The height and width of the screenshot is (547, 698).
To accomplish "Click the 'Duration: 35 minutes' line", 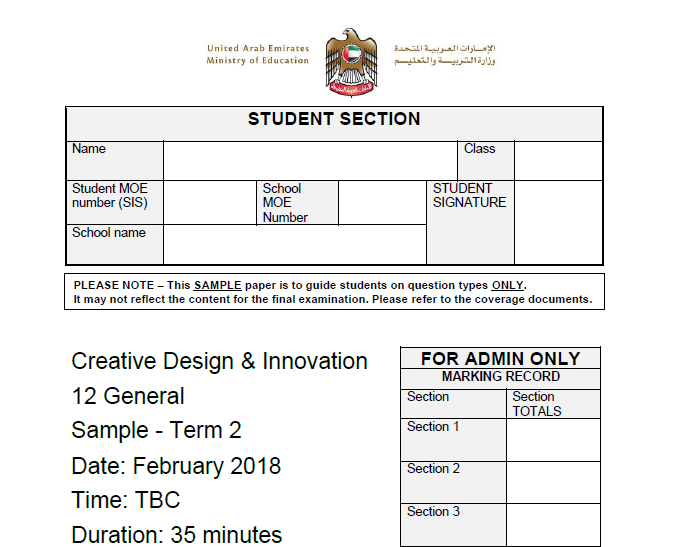I will (x=177, y=535).
